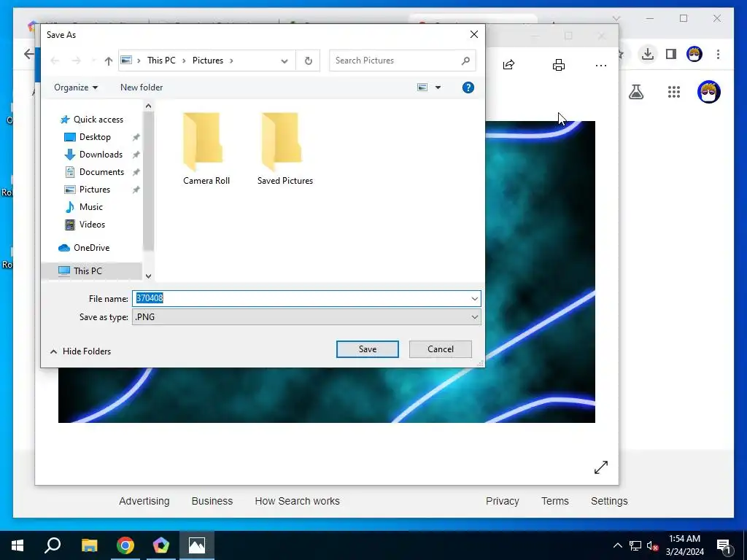747x560 pixels.
Task: Open the Organize menu
Action: click(76, 87)
